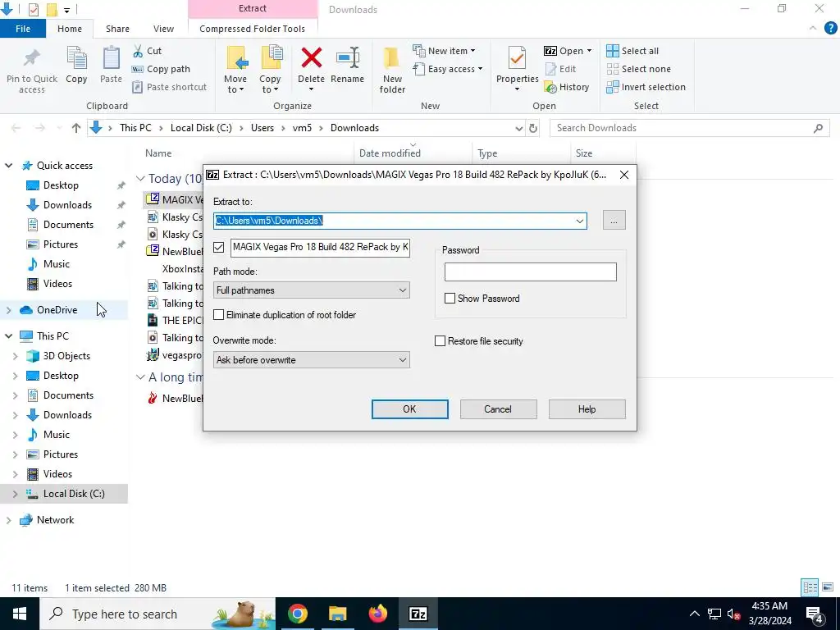Open the Compressed Folder Tools tab
Screen dimensions: 840x630
(253, 29)
